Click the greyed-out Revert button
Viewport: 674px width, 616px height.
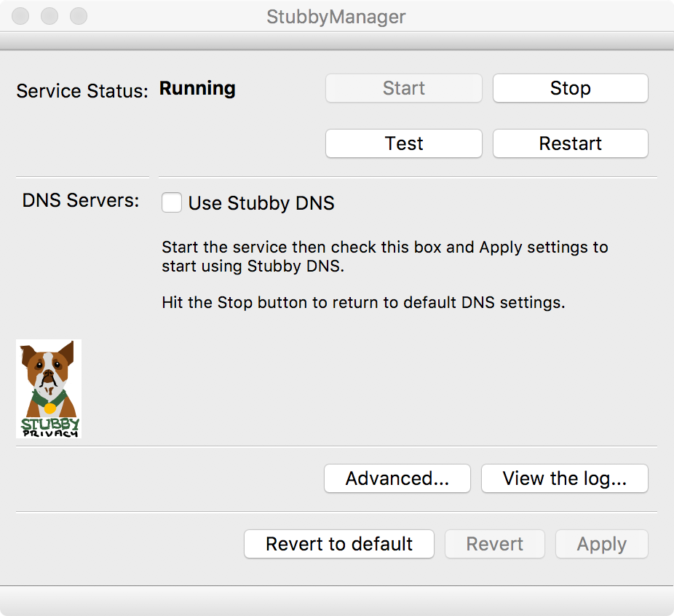click(x=495, y=544)
